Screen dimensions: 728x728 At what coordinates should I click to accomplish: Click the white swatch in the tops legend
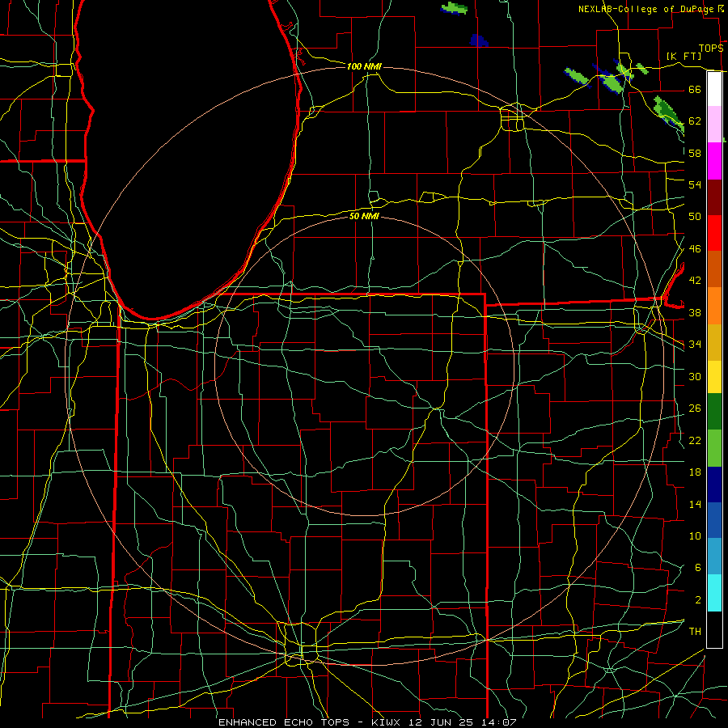(714, 89)
